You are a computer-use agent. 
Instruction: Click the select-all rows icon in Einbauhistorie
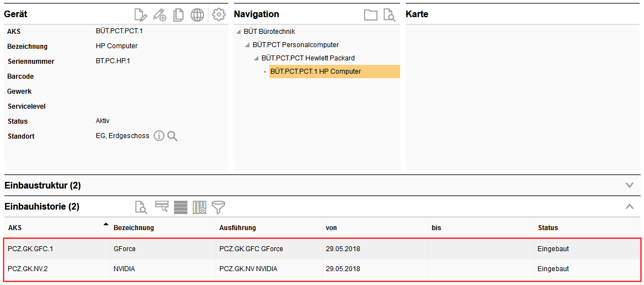point(181,207)
